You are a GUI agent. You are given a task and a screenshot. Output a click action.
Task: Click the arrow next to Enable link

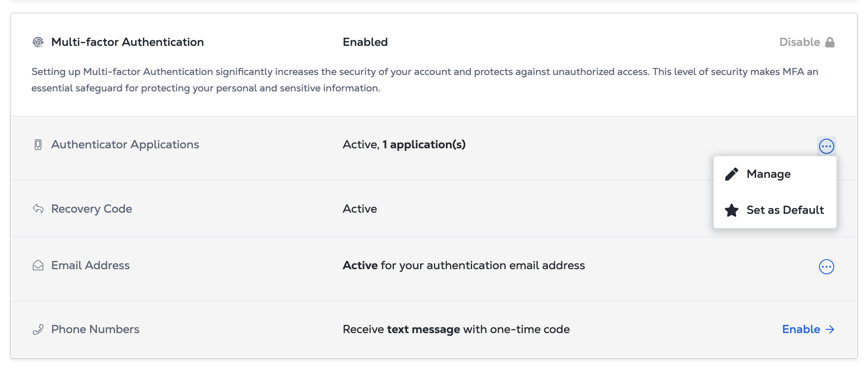click(x=830, y=329)
